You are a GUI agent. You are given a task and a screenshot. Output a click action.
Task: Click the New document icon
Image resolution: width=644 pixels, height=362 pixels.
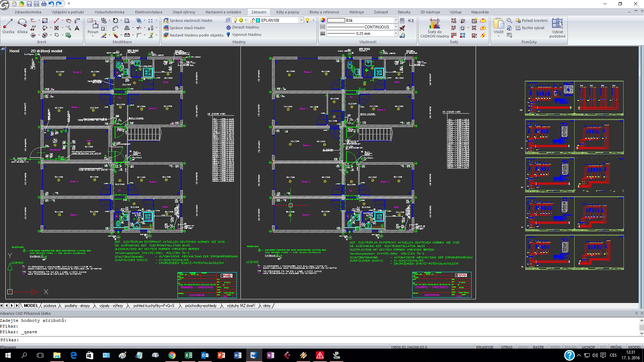tap(14, 4)
